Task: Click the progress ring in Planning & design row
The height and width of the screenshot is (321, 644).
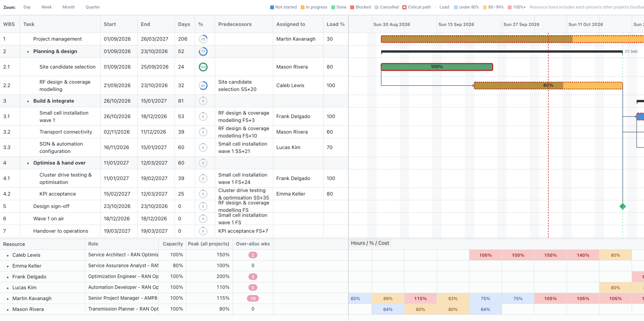Action: pyautogui.click(x=203, y=51)
